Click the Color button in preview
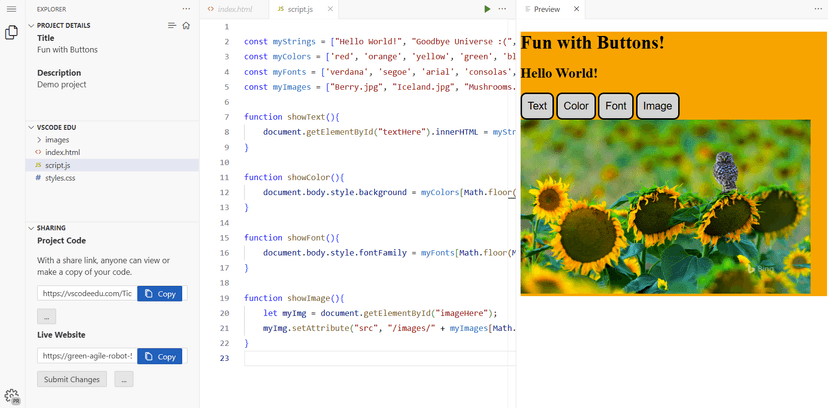The height and width of the screenshot is (408, 828). (576, 106)
